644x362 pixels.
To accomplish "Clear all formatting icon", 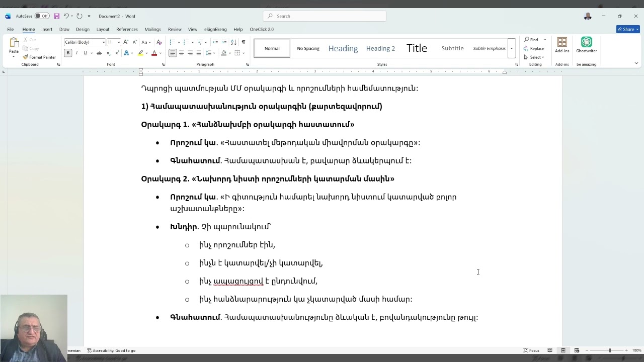I will [x=159, y=42].
